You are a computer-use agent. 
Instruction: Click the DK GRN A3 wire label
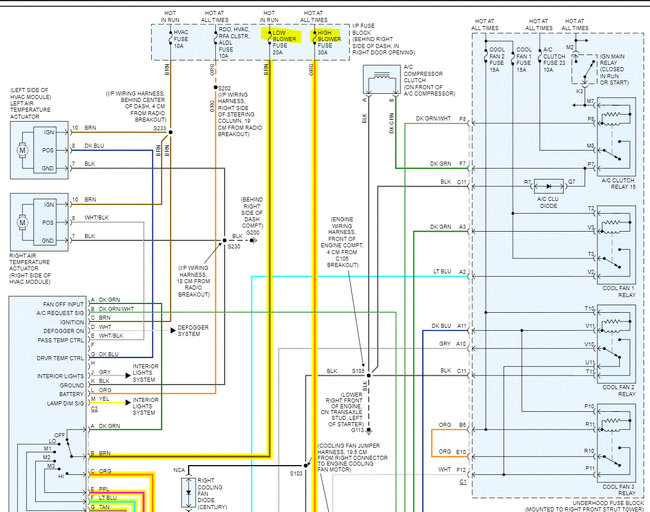[x=448, y=227]
